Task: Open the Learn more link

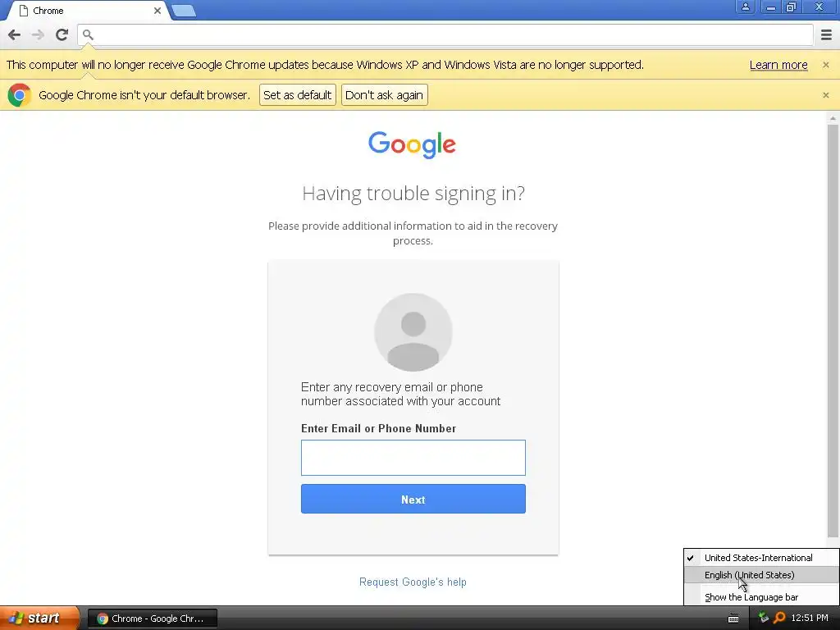Action: (778, 65)
